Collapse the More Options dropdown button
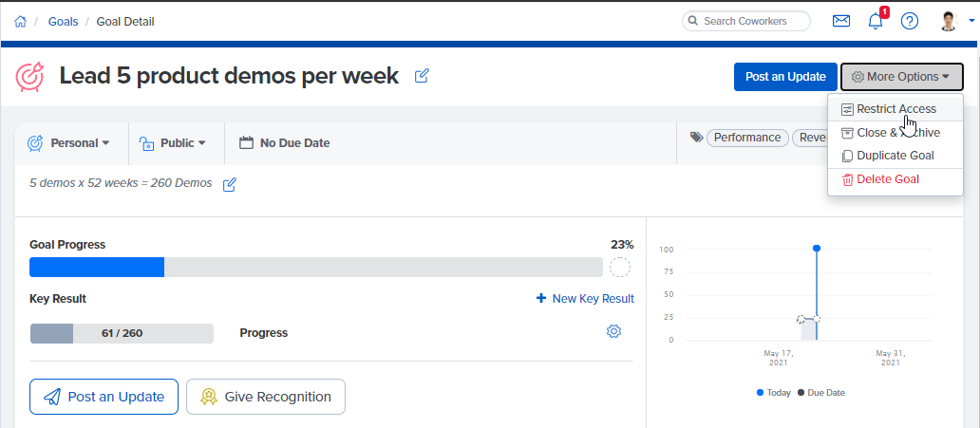Viewport: 980px width, 428px height. tap(901, 77)
